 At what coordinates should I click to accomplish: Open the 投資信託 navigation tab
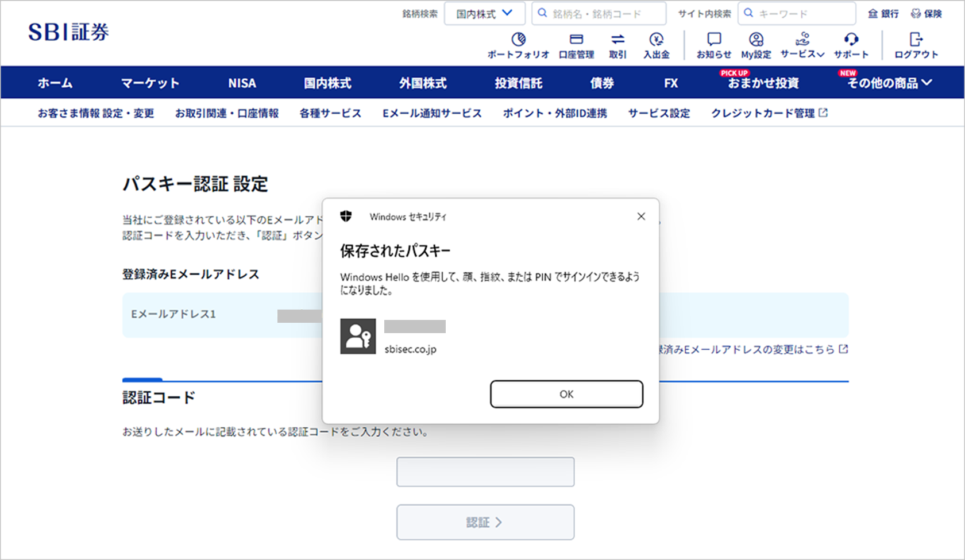[518, 83]
